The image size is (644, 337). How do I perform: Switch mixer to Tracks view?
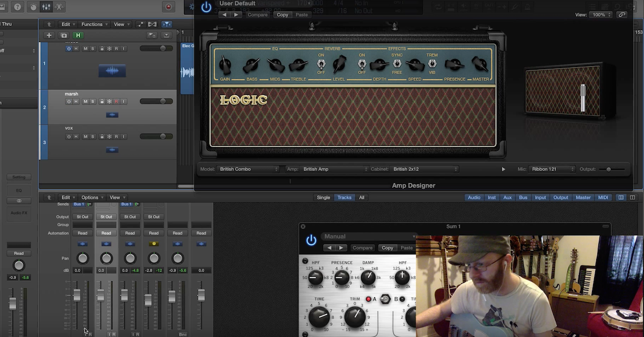coord(344,197)
